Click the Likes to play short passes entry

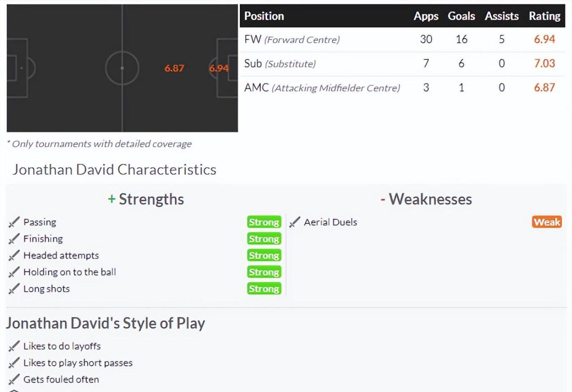78,363
